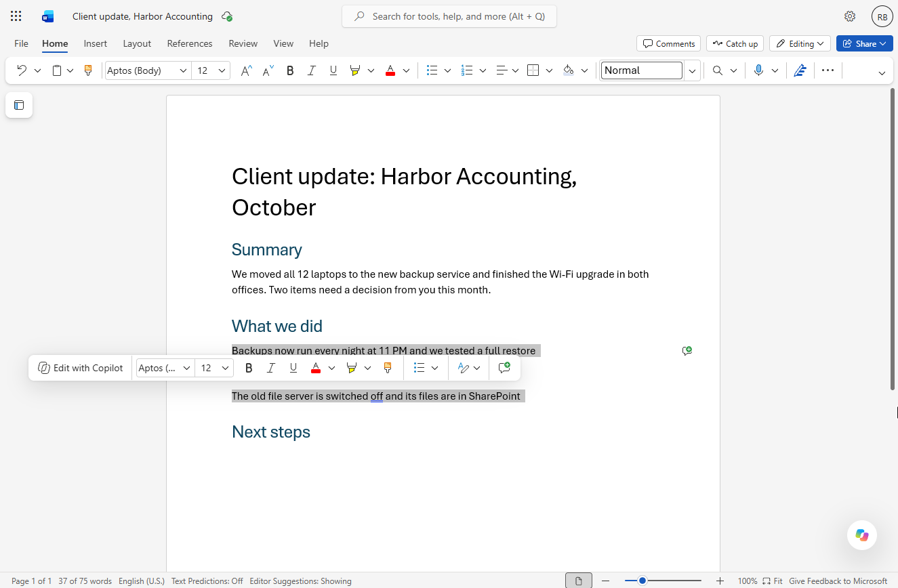Open the bullets list icon in ribbon
The height and width of the screenshot is (588, 898).
pyautogui.click(x=432, y=70)
